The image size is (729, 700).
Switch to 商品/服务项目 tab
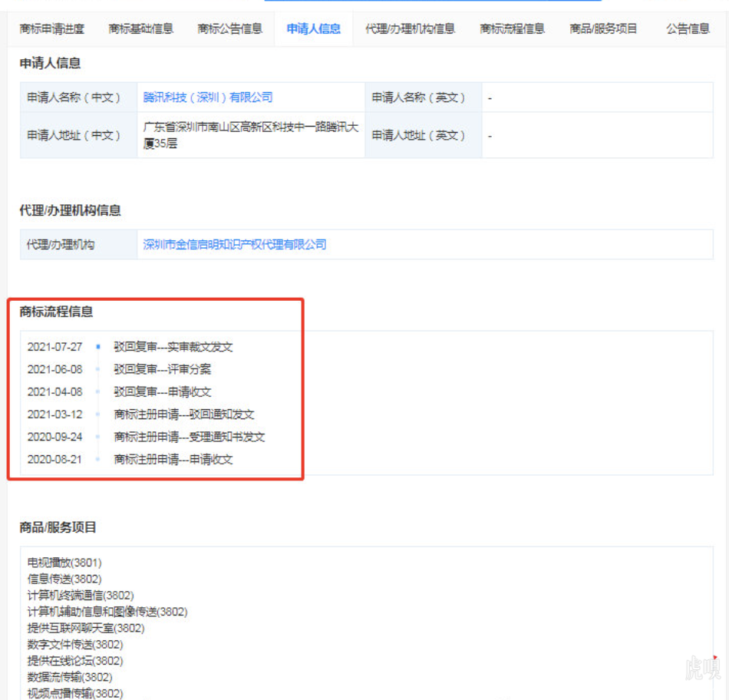[603, 29]
